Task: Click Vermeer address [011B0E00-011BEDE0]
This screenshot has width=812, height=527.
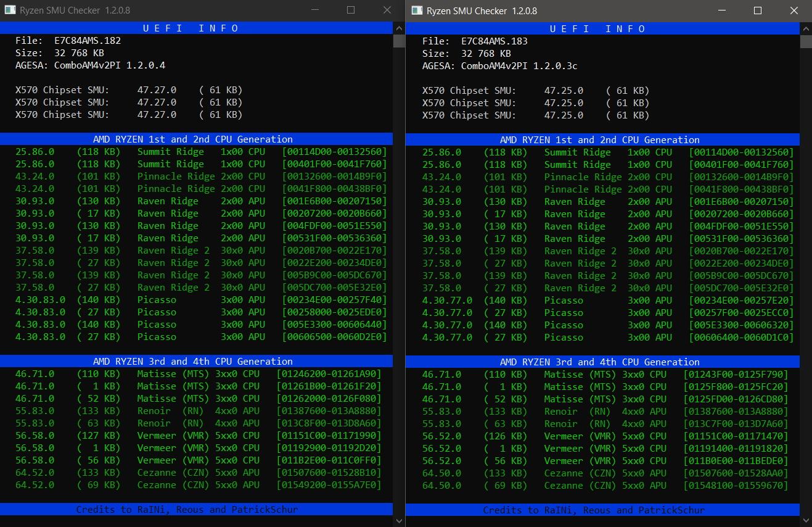Action: [x=736, y=461]
